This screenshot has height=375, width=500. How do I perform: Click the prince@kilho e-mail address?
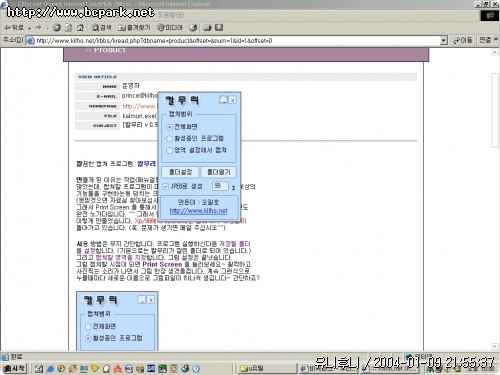coord(139,96)
